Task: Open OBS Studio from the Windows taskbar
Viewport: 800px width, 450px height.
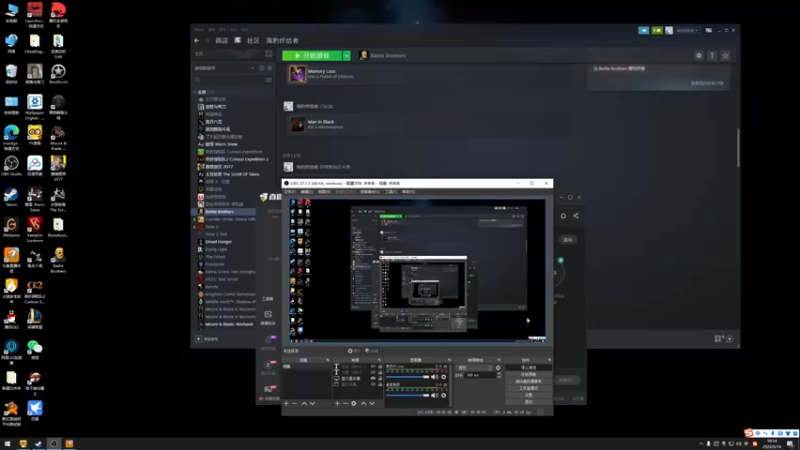Action: click(54, 444)
